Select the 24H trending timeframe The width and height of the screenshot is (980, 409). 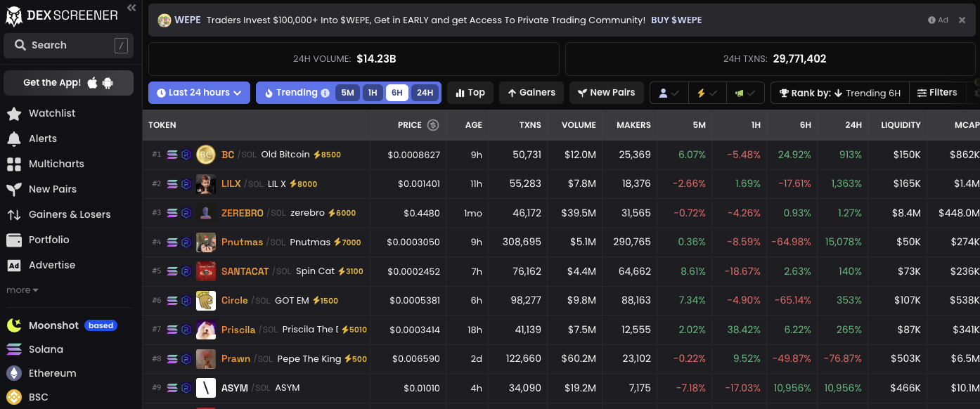pos(425,93)
